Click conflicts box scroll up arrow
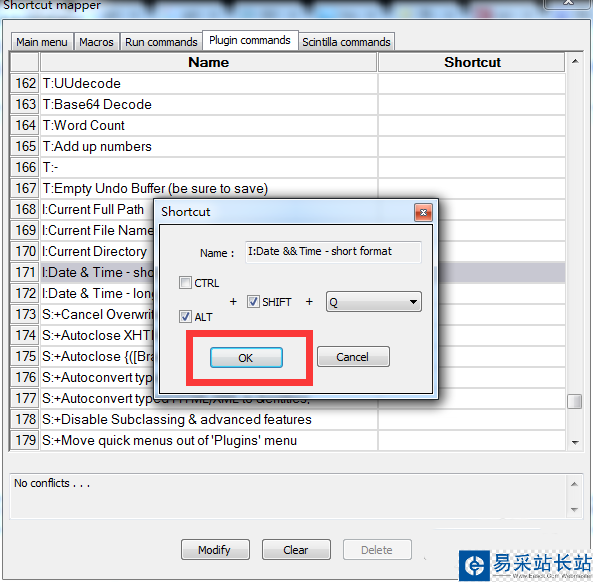 click(x=574, y=484)
